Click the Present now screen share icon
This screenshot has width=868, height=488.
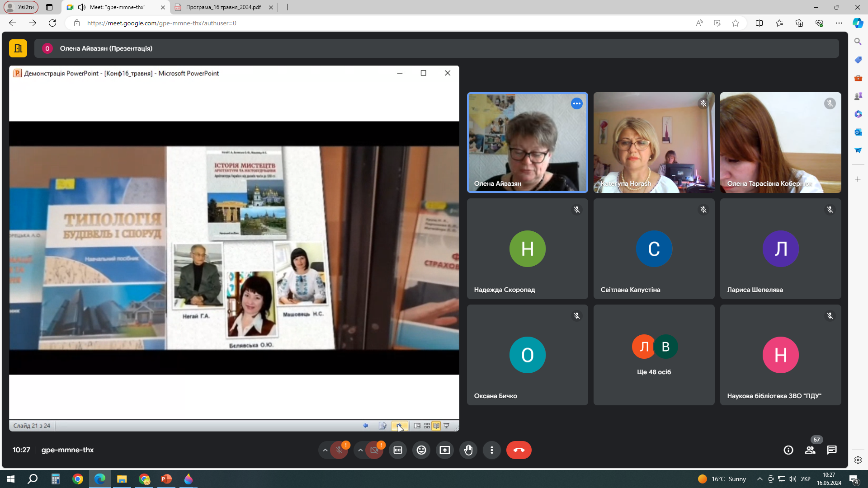coord(445,450)
